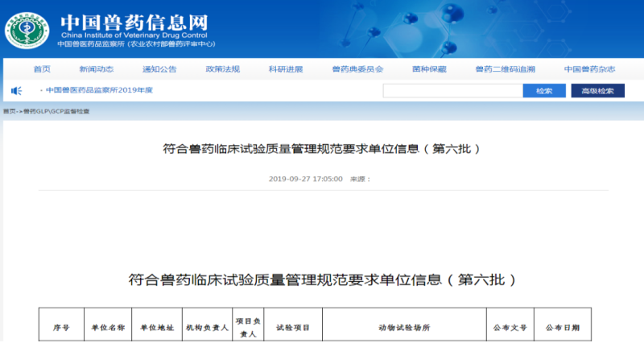Image resolution: width=644 pixels, height=343 pixels.
Task: Open the 通知公告 menu item
Action: click(x=159, y=69)
